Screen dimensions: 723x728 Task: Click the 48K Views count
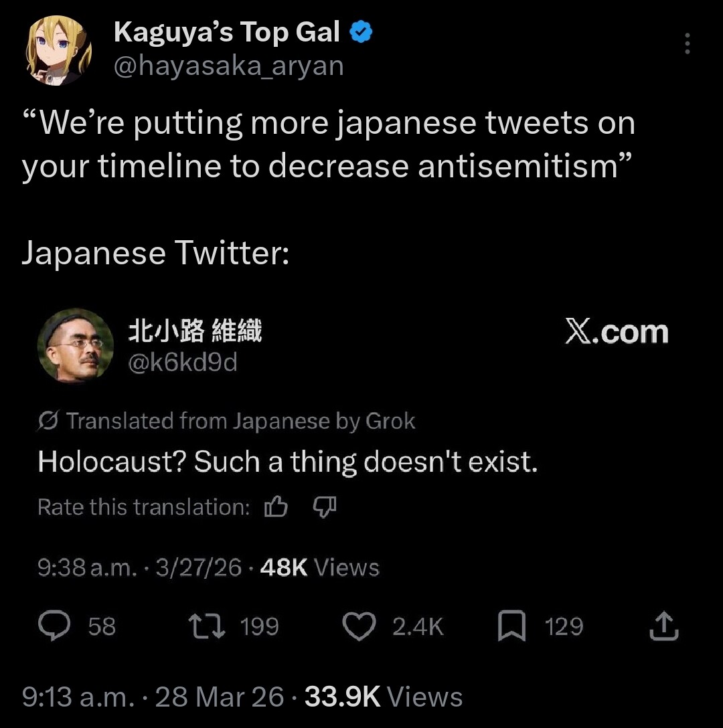[319, 568]
